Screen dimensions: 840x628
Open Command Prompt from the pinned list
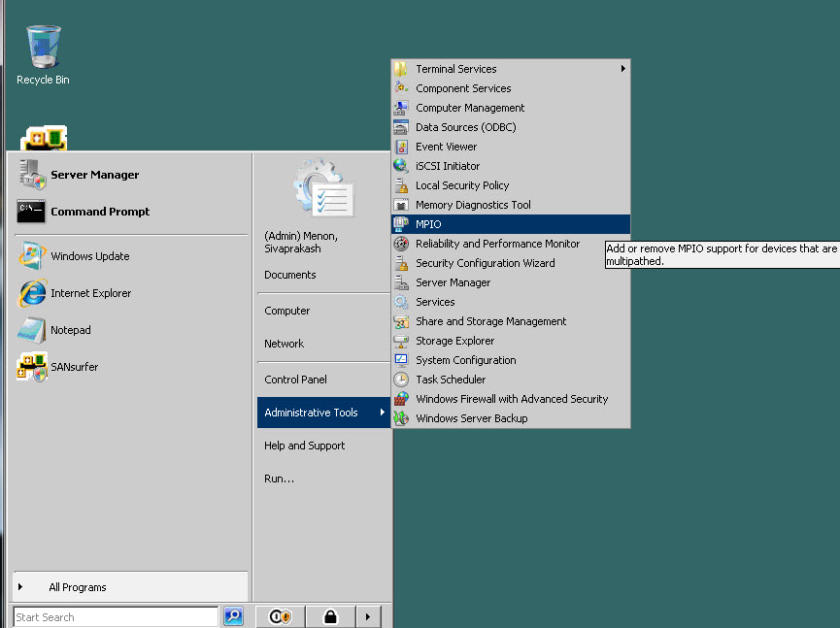(x=100, y=212)
